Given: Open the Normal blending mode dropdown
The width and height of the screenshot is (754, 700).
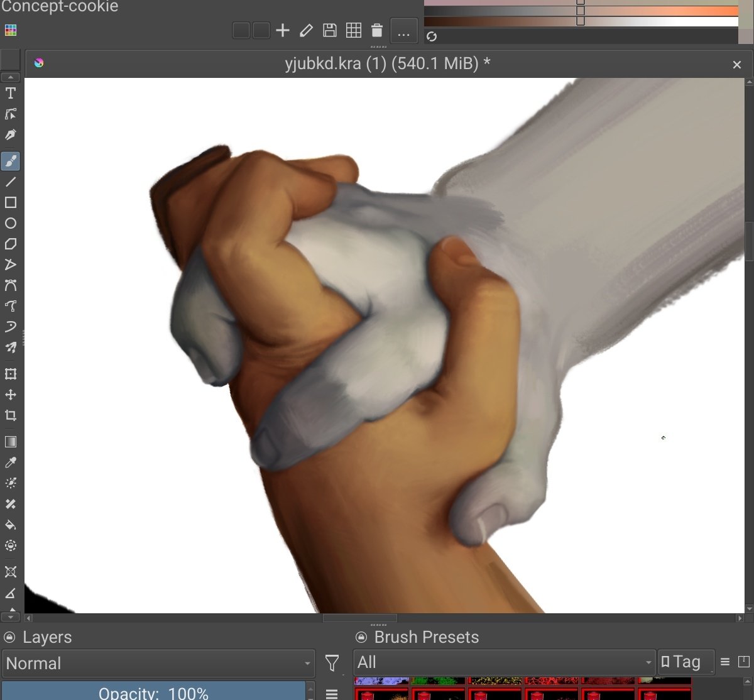Looking at the screenshot, I should (x=158, y=664).
